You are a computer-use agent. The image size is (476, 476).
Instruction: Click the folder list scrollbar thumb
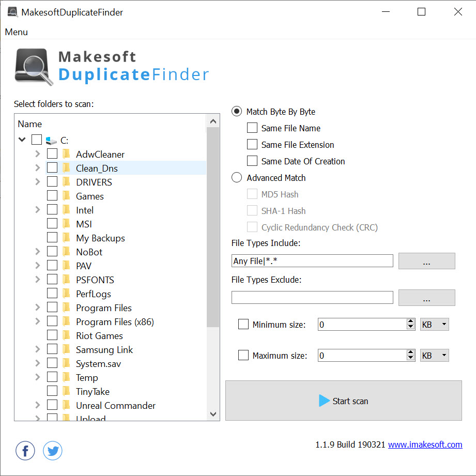(x=213, y=227)
